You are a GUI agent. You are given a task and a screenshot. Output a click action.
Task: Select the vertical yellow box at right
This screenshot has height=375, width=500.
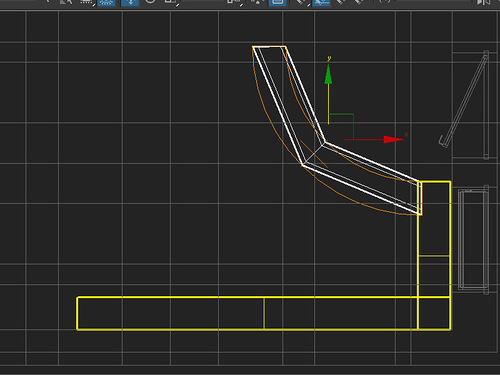[434, 255]
